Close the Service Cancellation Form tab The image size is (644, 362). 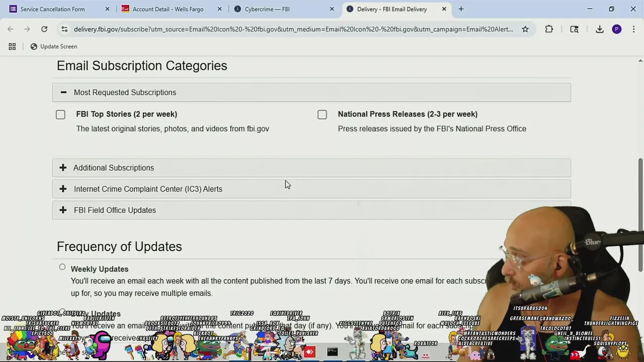coord(107,9)
